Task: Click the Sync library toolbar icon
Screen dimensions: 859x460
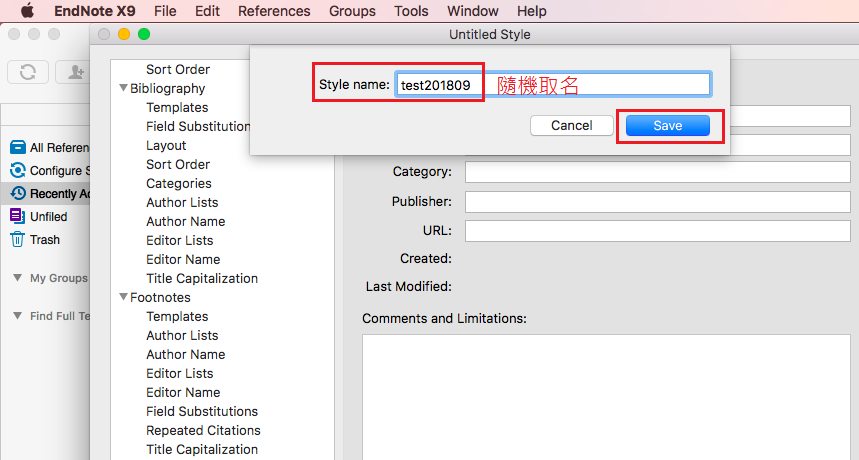Action: tap(28, 72)
